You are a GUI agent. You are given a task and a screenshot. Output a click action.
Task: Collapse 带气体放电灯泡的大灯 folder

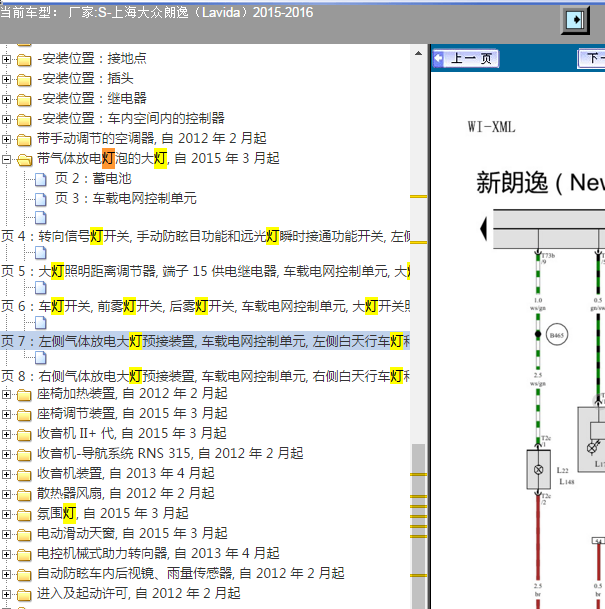6,159
